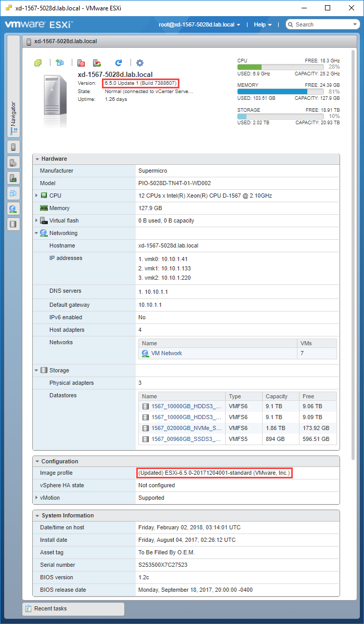The width and height of the screenshot is (364, 624).
Task: Click the datastore icon beside 1567_02000GB_NVMe
Action: coord(146,428)
